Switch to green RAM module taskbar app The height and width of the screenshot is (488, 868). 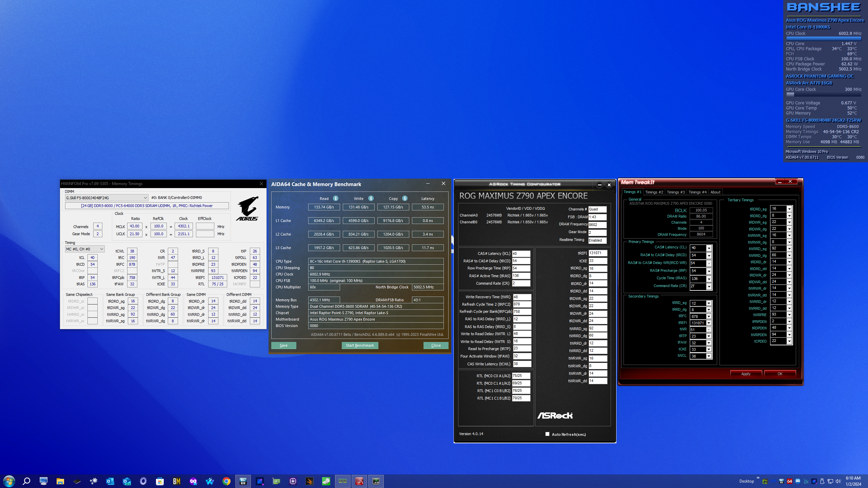pyautogui.click(x=343, y=481)
